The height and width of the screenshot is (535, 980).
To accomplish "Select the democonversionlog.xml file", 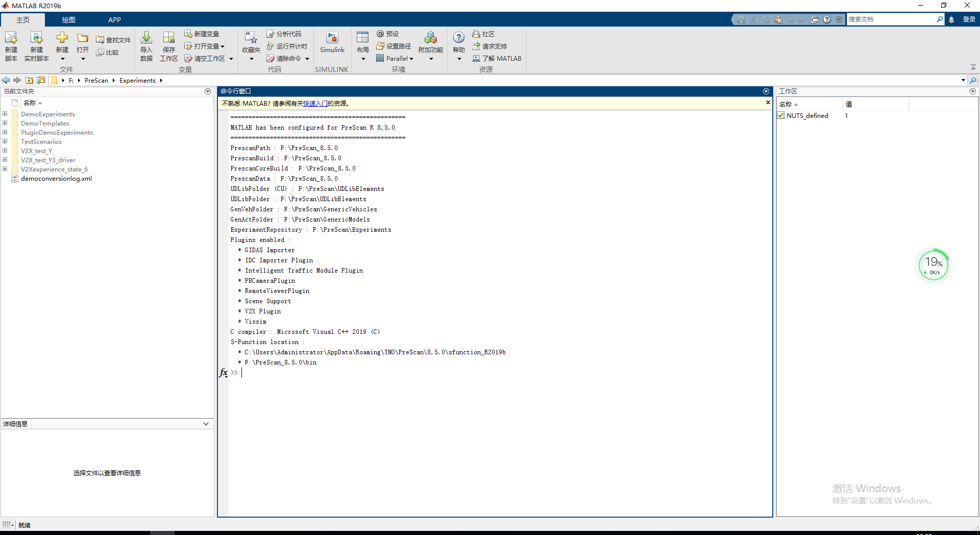I will [56, 178].
